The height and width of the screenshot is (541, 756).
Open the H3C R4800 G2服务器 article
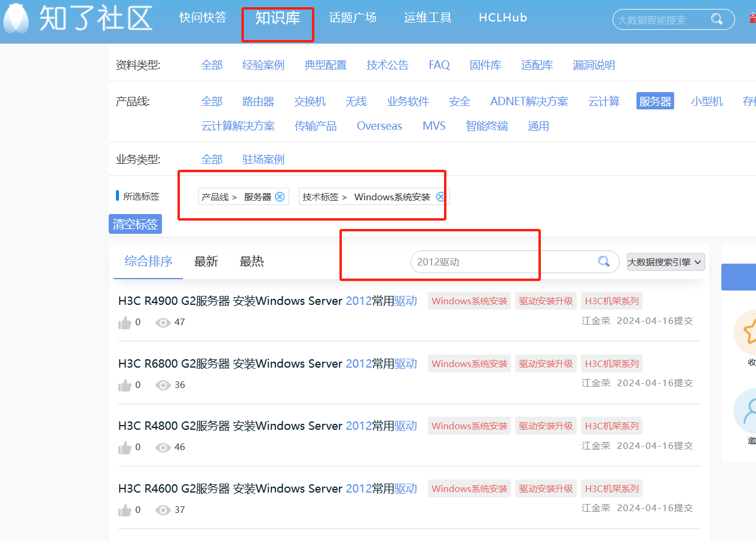coord(268,426)
